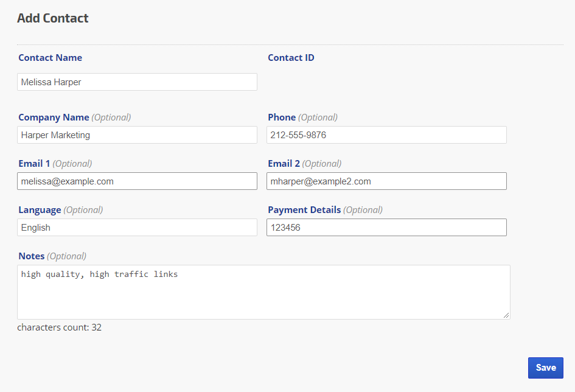This screenshot has height=392, width=575.
Task: Click into the Email 1 field
Action: [x=137, y=181]
